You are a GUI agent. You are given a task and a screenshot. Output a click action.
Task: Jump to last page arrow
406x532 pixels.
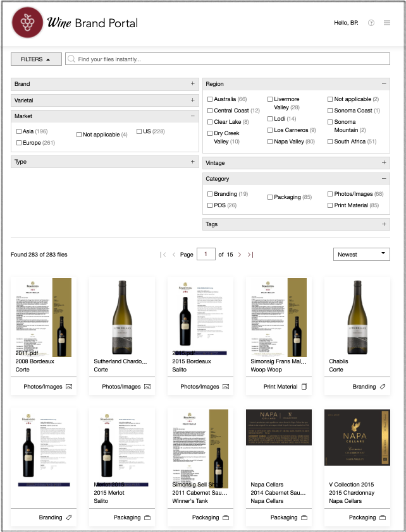250,255
